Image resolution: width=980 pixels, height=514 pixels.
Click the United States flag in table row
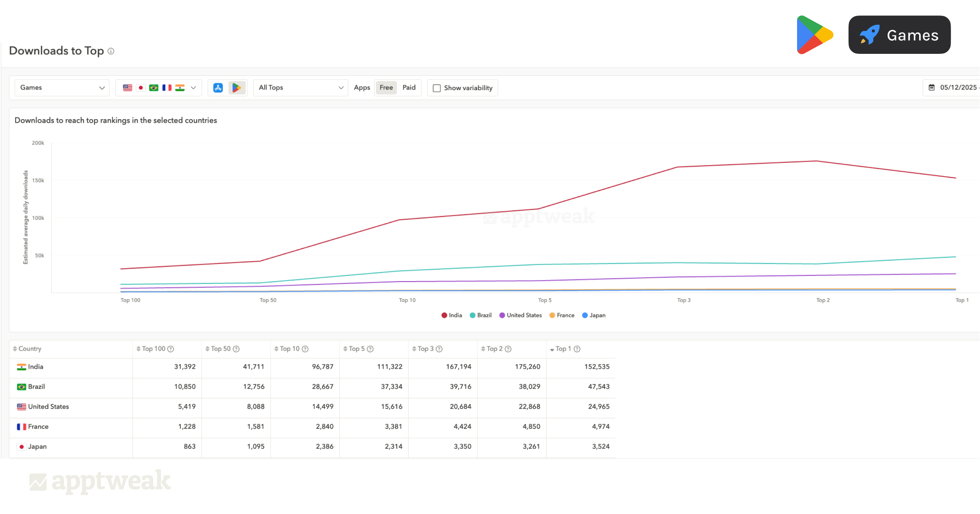[x=21, y=407]
